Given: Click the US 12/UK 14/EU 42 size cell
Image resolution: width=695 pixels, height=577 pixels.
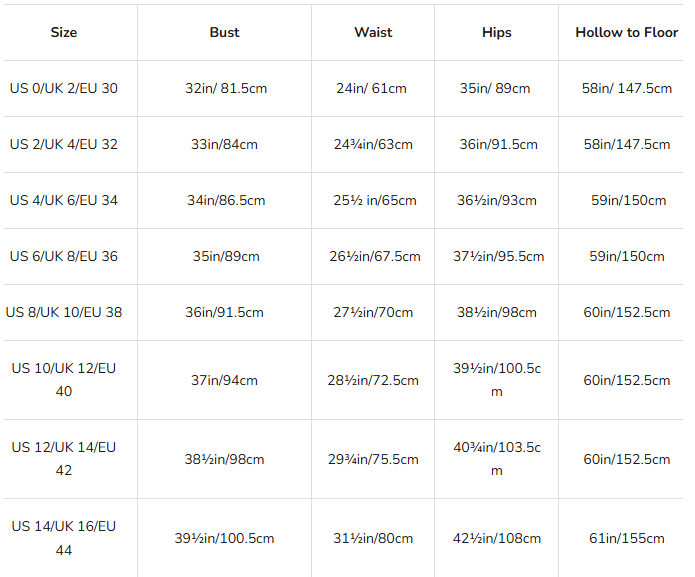Looking at the screenshot, I should [x=64, y=459].
